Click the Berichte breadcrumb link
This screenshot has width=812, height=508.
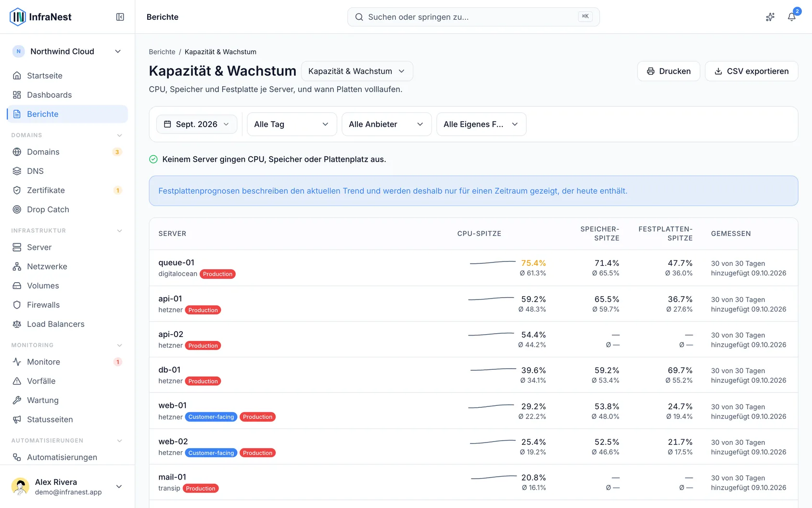[x=162, y=52]
